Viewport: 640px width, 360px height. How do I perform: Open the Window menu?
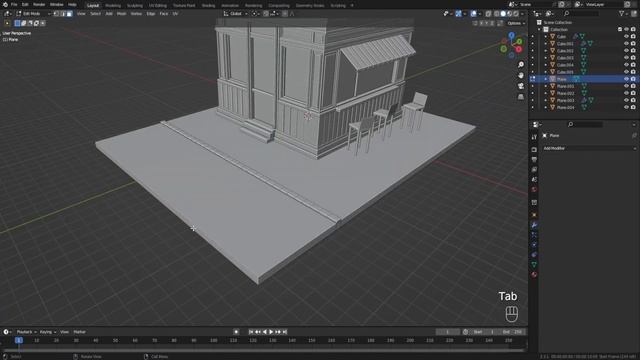[x=56, y=4]
